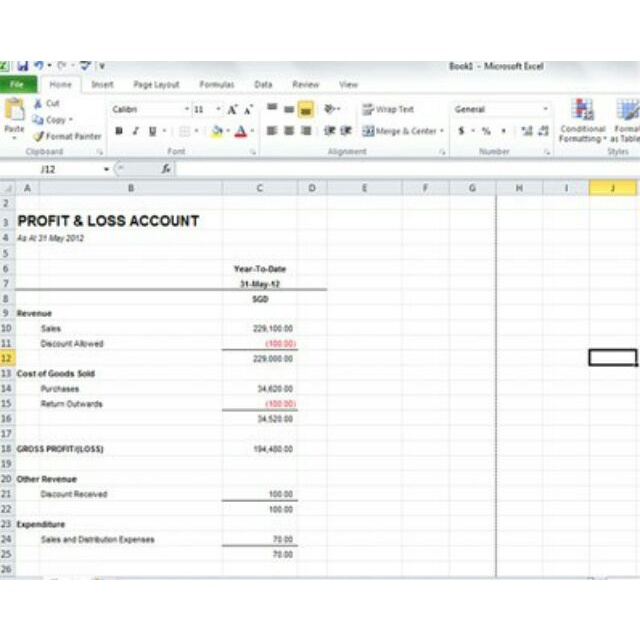Click the Merge & Center icon
The image size is (640, 640).
(x=368, y=131)
